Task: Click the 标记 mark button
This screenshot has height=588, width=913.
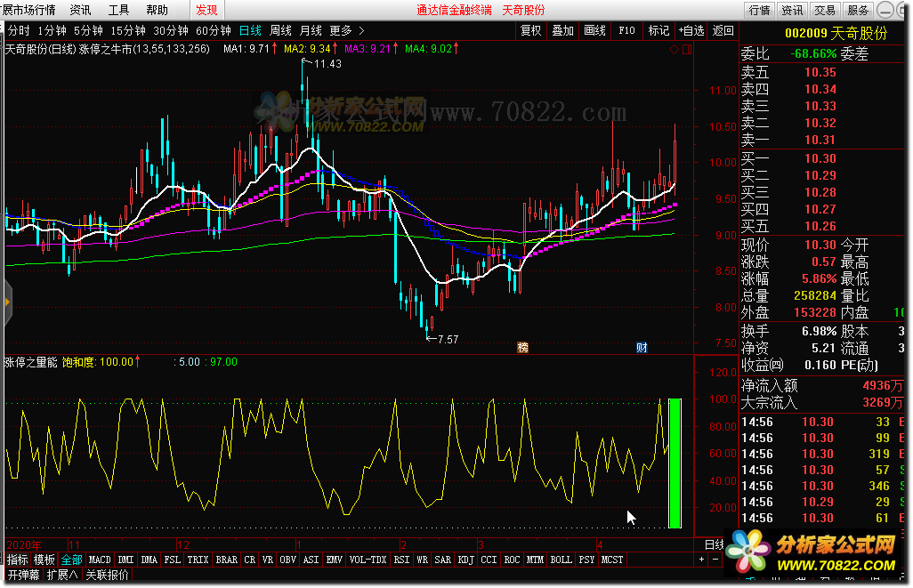Action: (658, 30)
